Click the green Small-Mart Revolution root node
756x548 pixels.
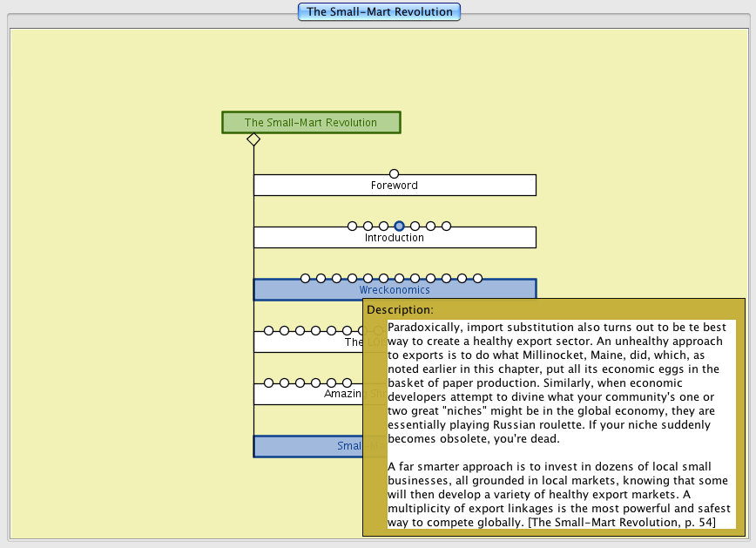coord(311,123)
